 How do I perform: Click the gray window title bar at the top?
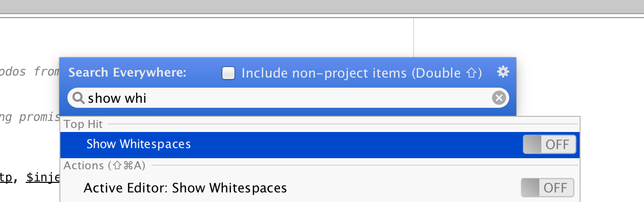tap(322, 6)
